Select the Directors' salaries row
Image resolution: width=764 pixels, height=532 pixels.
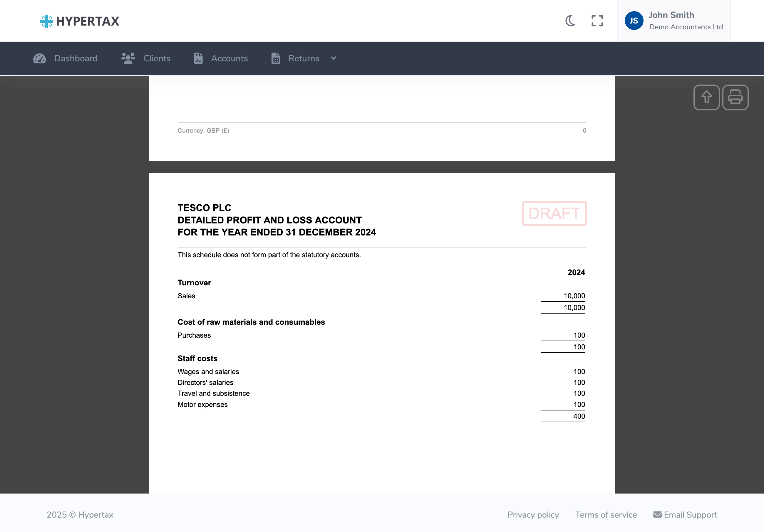point(381,382)
